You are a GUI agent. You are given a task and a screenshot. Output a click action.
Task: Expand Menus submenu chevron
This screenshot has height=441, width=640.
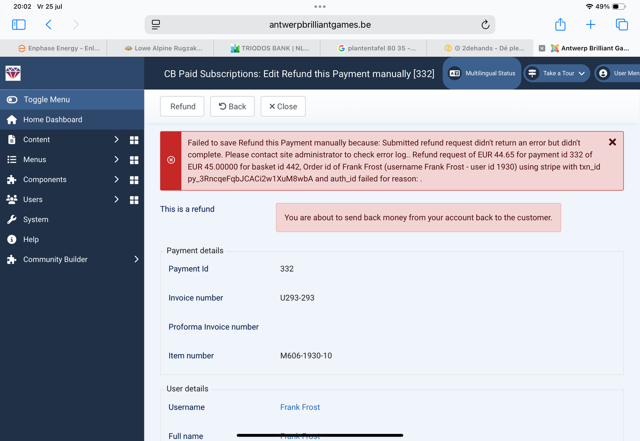pyautogui.click(x=116, y=160)
